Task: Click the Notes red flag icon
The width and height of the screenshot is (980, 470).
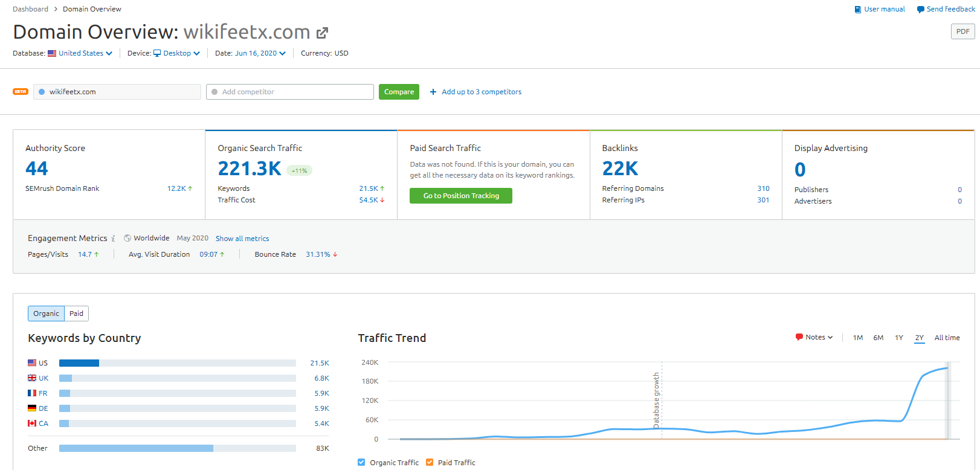Action: click(x=799, y=337)
